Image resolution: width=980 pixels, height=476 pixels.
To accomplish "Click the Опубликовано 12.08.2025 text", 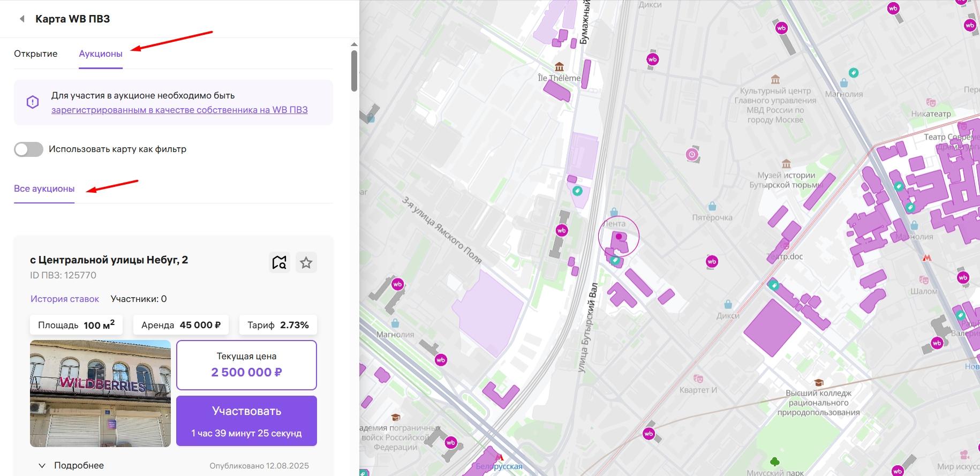I will pos(259,466).
